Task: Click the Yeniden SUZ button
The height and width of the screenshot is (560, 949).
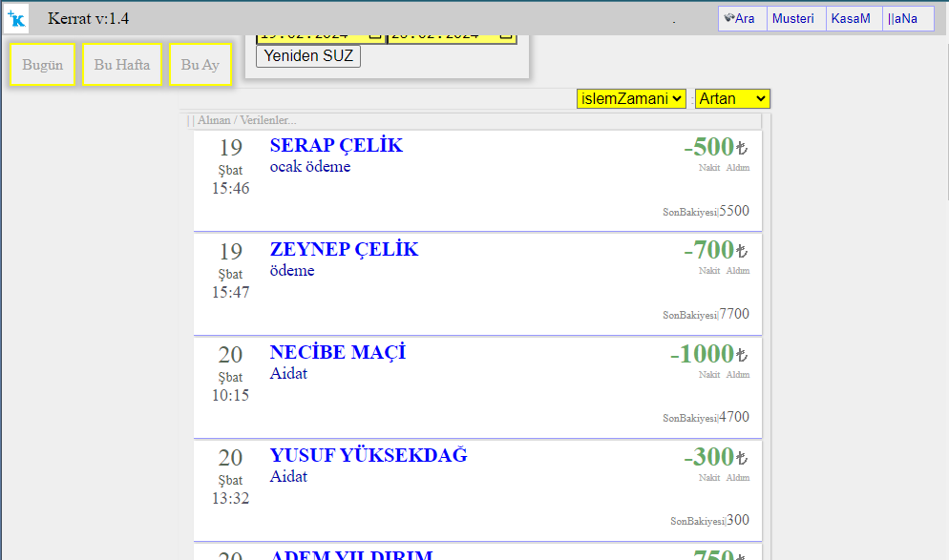Action: (x=307, y=56)
